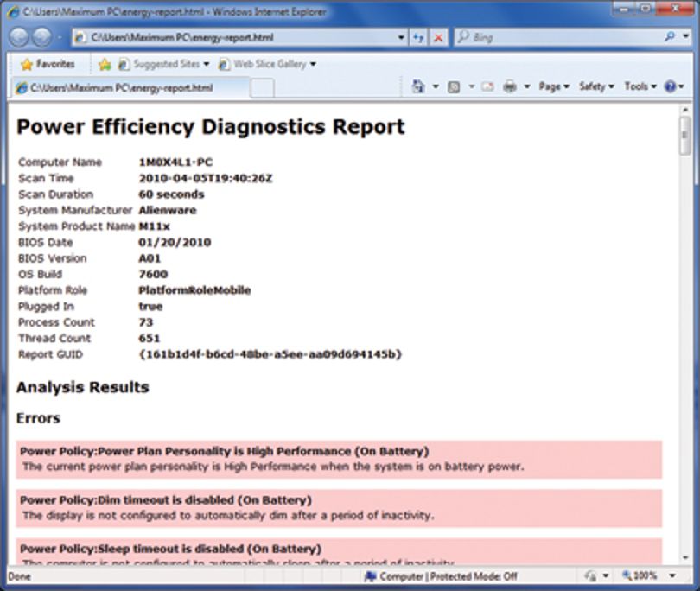
Task: Open the Tools menu
Action: click(640, 86)
